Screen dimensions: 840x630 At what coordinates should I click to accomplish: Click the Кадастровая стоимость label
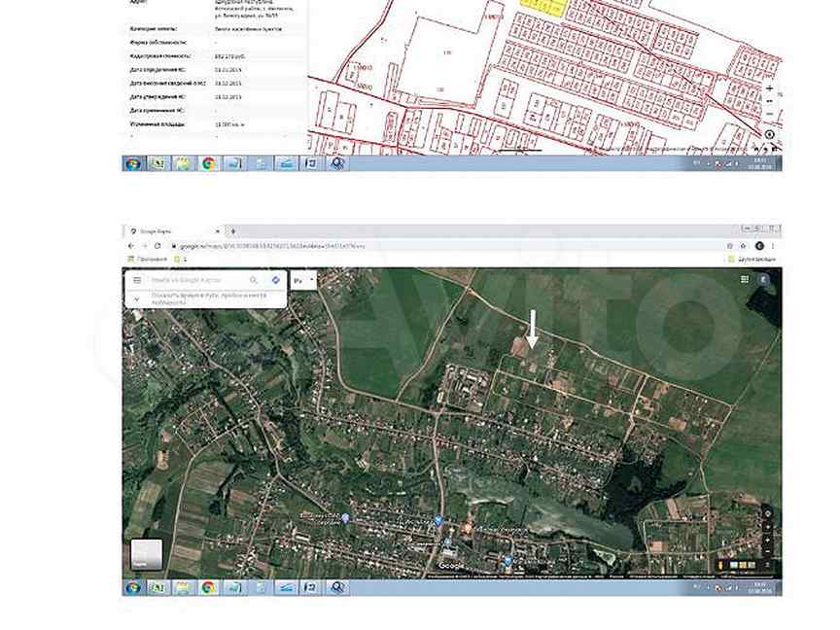coord(159,55)
